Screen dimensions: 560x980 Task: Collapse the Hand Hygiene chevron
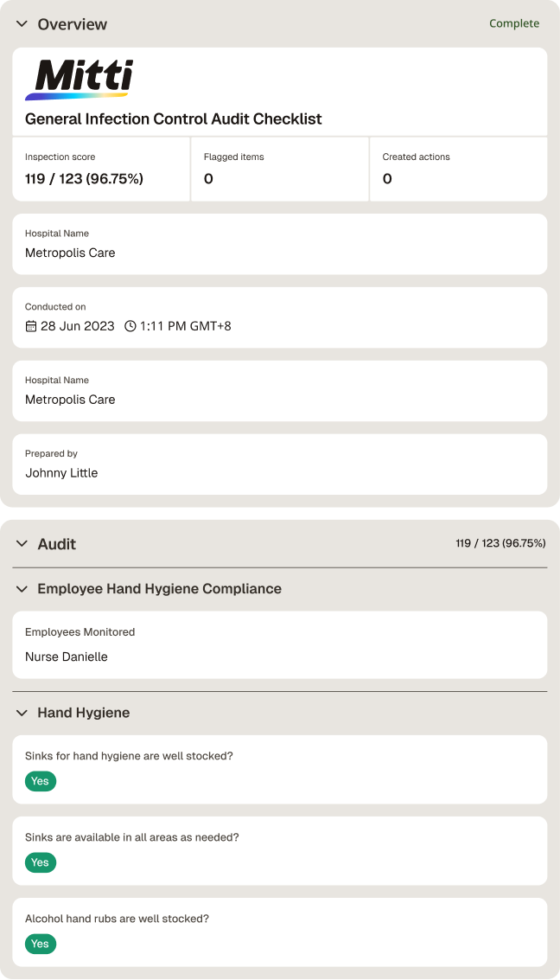pos(22,713)
